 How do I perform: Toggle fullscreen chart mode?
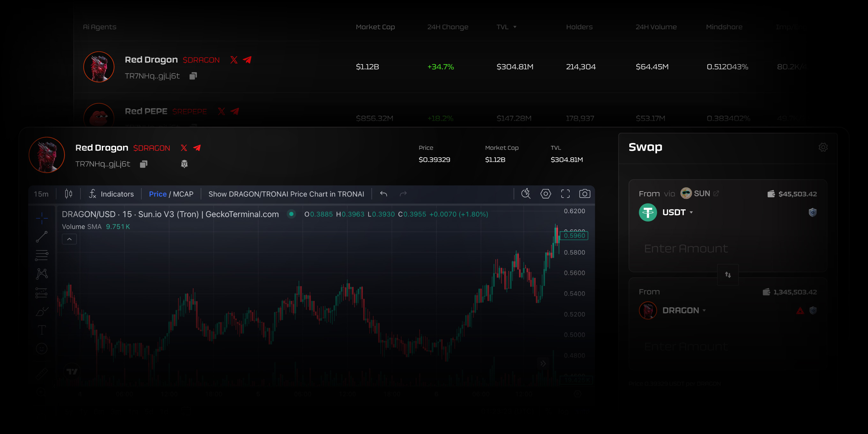(x=565, y=194)
